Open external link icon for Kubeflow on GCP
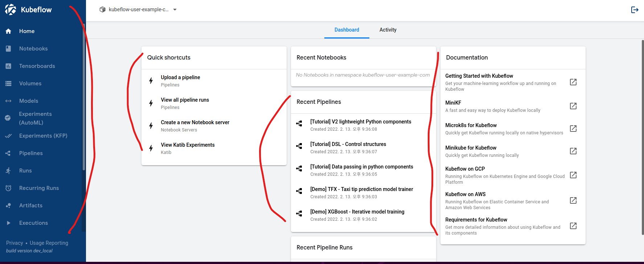The height and width of the screenshot is (264, 644). pos(573,175)
